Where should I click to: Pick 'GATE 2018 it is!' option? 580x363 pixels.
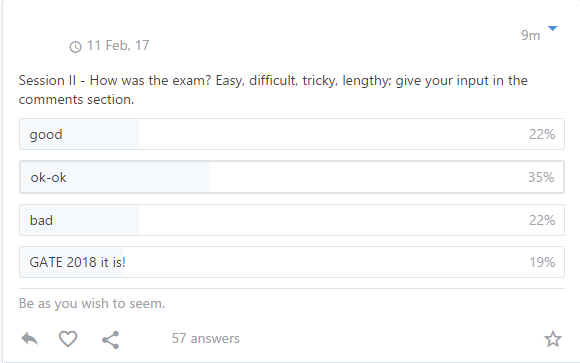[x=292, y=262]
